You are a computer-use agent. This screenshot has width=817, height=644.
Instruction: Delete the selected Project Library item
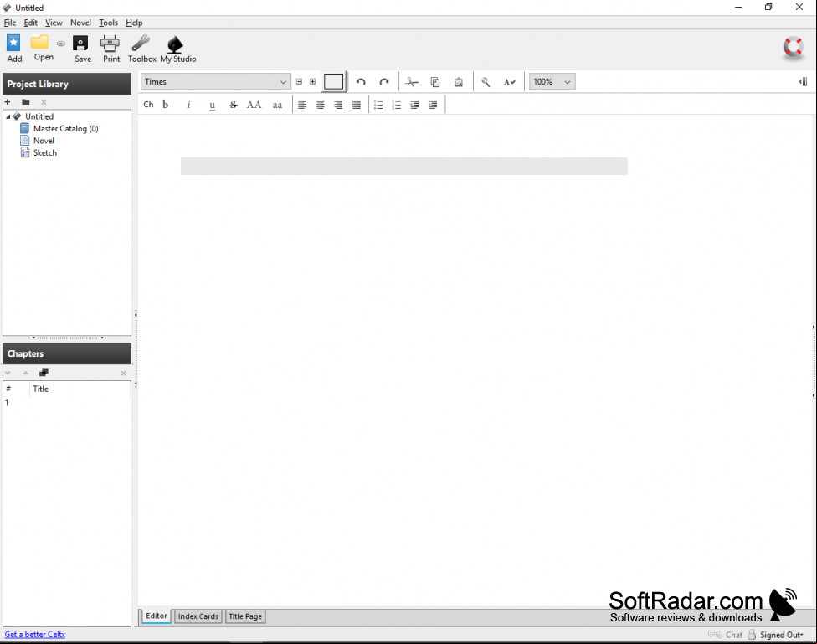pos(44,102)
